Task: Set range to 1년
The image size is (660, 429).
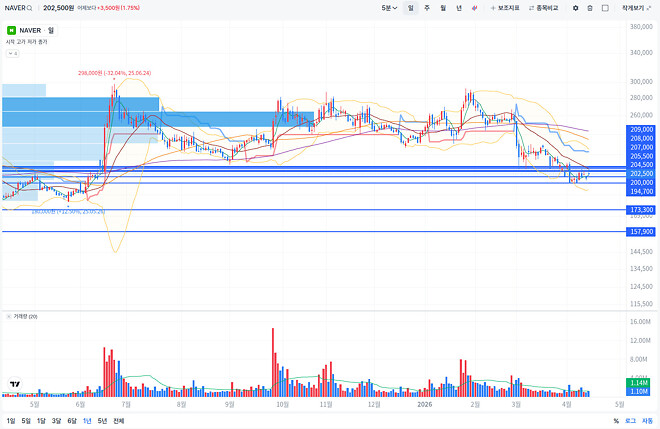Action: click(x=87, y=421)
